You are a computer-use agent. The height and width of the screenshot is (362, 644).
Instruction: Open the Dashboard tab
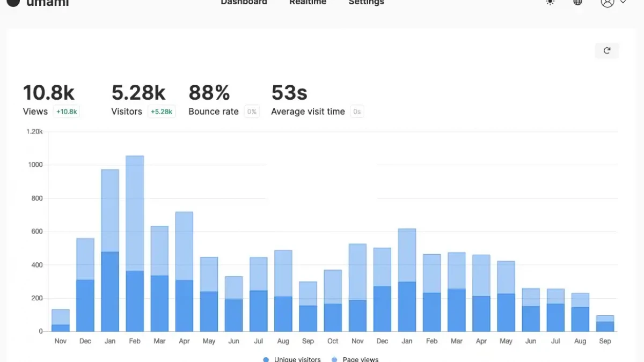(244, 2)
